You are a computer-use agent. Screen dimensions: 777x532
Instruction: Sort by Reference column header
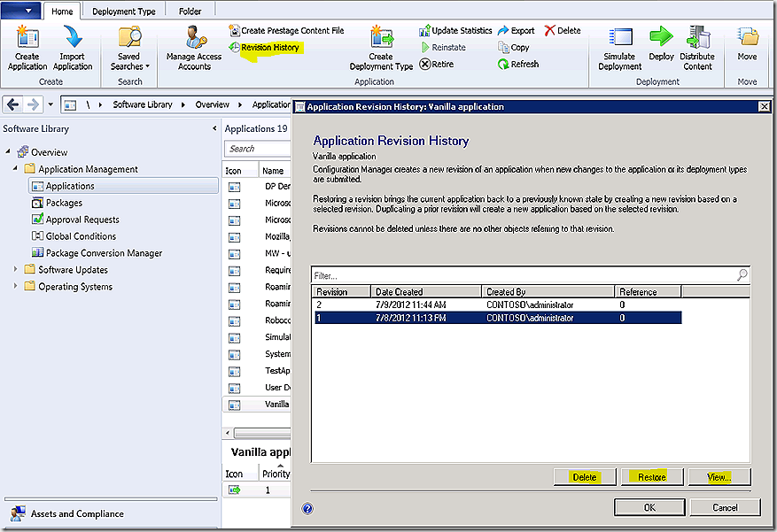point(649,292)
